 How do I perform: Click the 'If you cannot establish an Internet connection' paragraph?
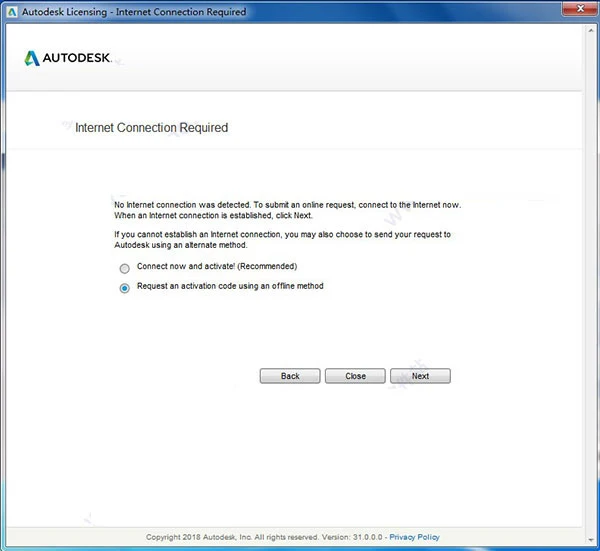point(282,240)
